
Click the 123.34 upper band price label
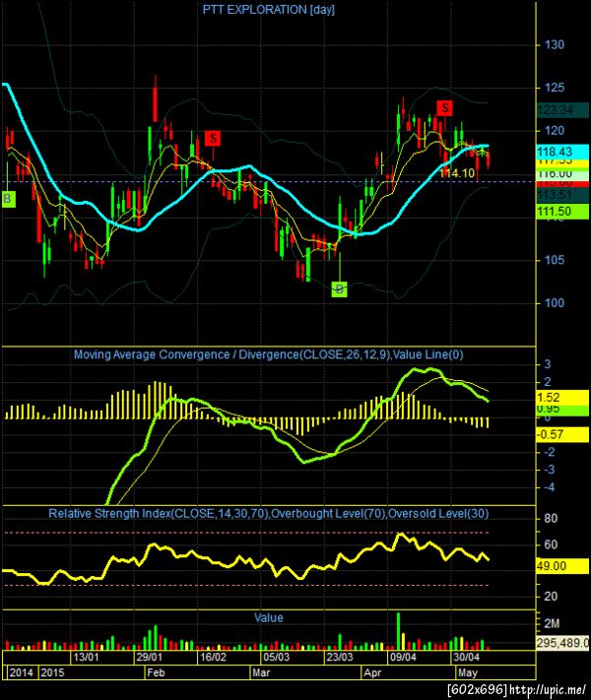(x=562, y=110)
